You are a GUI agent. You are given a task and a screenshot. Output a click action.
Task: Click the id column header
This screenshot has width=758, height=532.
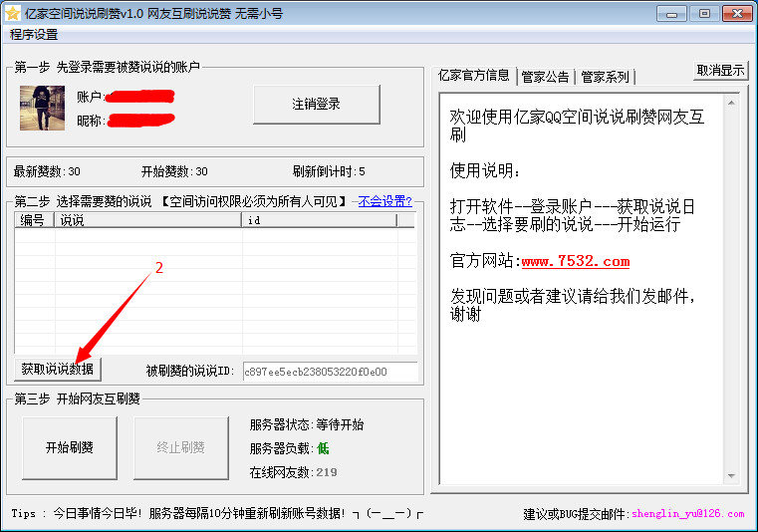[319, 220]
